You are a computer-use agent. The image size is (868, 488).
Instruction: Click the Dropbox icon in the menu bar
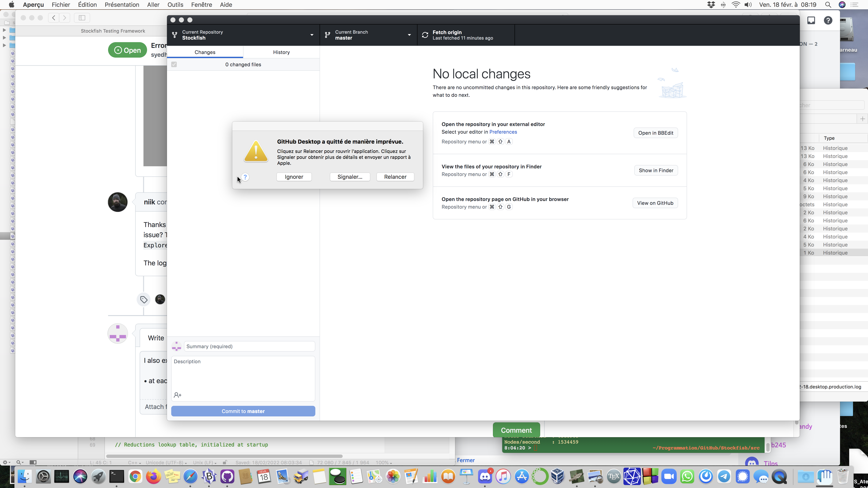pos(711,5)
